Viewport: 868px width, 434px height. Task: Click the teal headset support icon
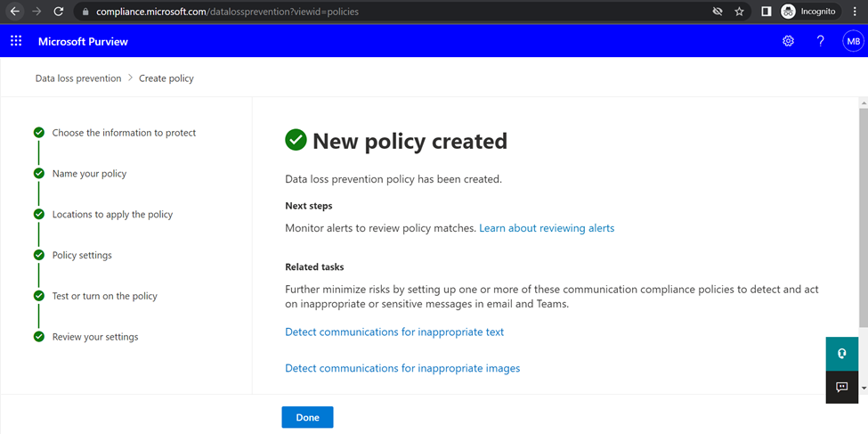click(842, 354)
